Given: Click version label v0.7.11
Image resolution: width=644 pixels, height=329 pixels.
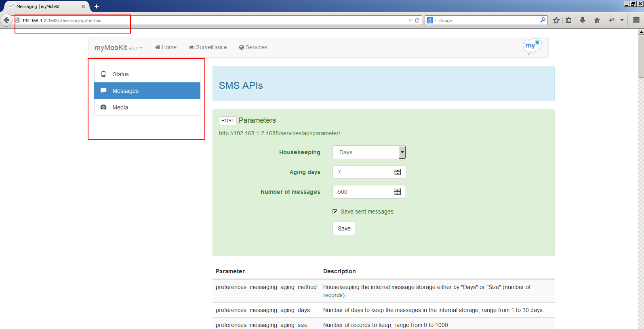Looking at the screenshot, I should [136, 48].
